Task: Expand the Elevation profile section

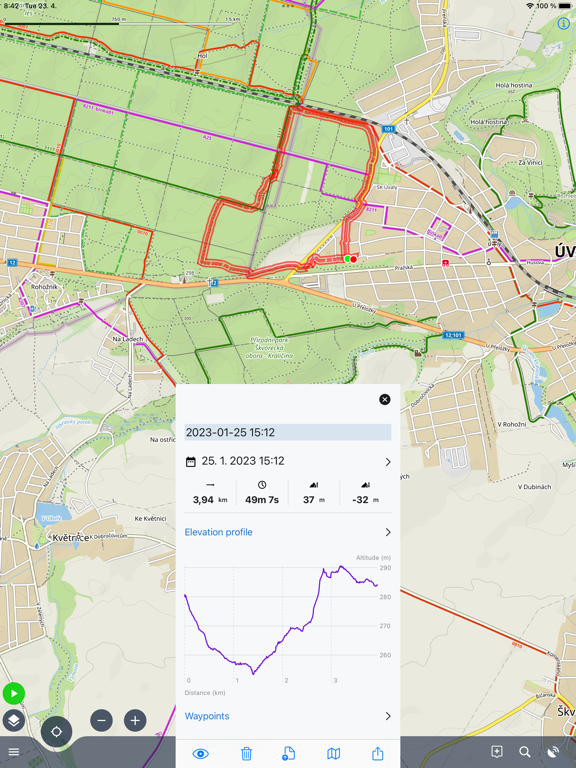Action: pyautogui.click(x=288, y=532)
